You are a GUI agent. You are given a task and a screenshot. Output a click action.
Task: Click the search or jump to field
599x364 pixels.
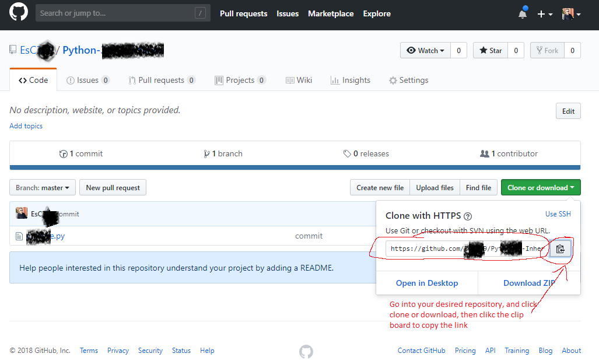click(122, 12)
